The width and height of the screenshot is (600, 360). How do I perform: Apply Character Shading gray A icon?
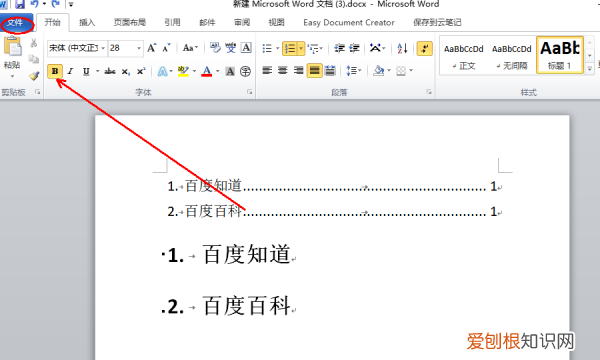(x=230, y=72)
